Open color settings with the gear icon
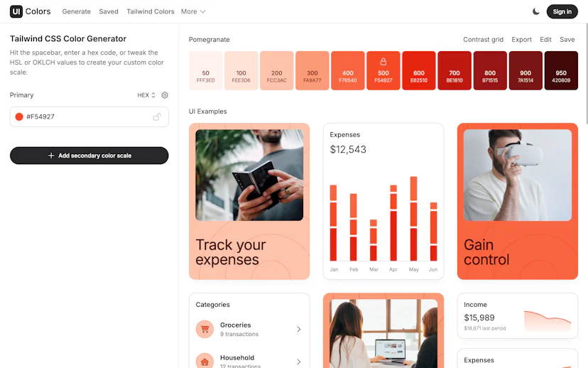Viewport: 588px width, 368px height. click(x=165, y=95)
